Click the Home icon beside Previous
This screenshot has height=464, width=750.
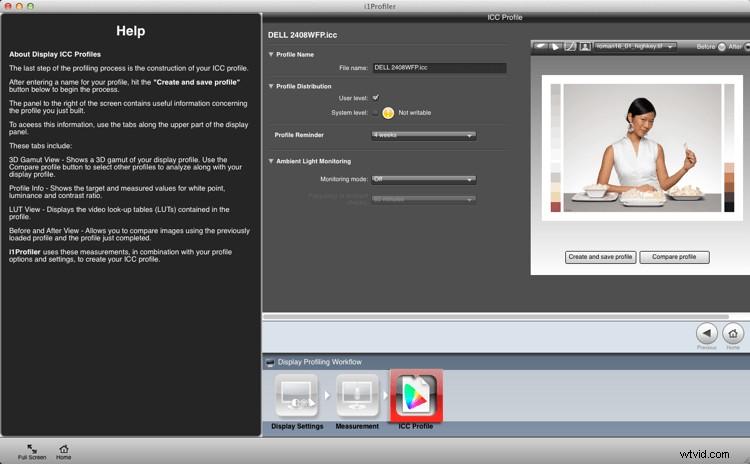click(x=733, y=334)
